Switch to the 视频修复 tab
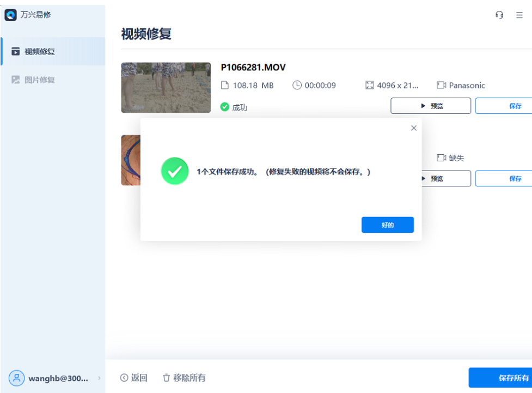The width and height of the screenshot is (532, 393). tap(39, 51)
